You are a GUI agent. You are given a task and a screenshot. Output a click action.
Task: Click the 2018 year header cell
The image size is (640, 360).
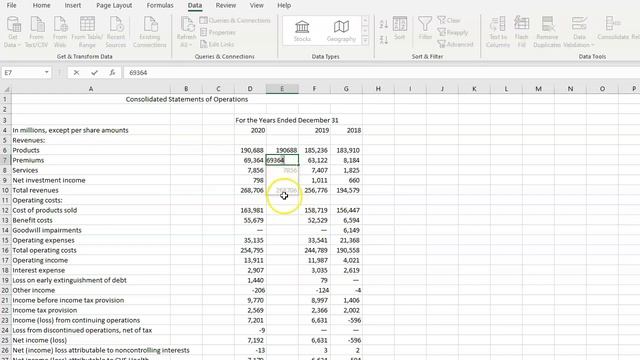tap(346, 130)
